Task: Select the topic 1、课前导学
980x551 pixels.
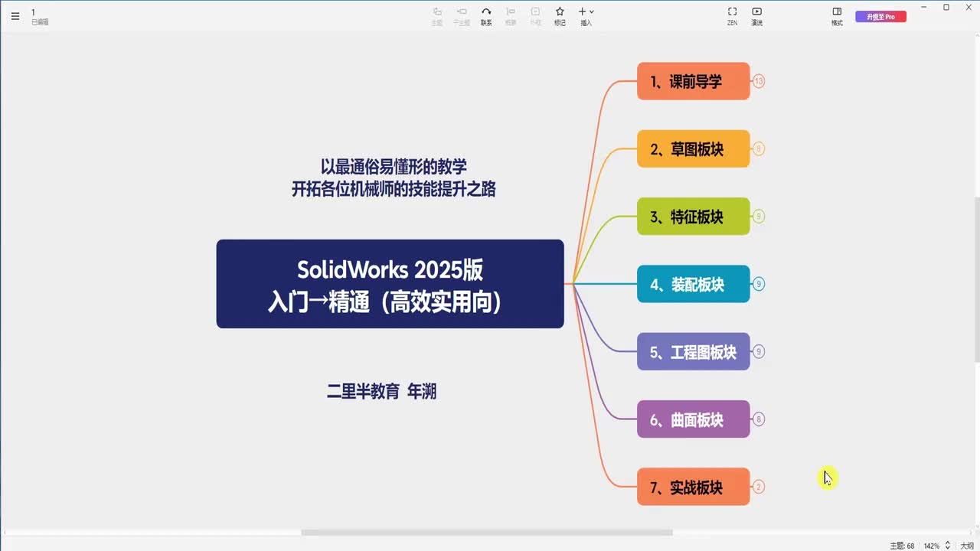Action: (694, 81)
